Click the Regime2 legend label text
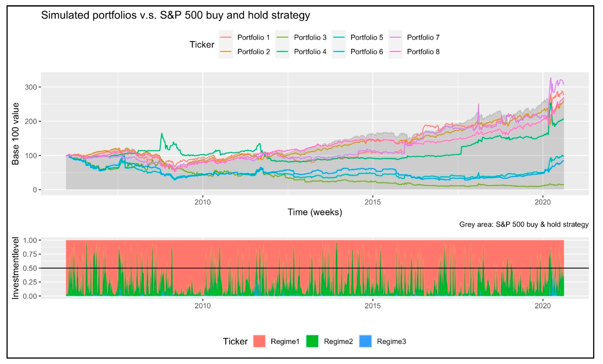Image resolution: width=603 pixels, height=364 pixels. coord(338,341)
